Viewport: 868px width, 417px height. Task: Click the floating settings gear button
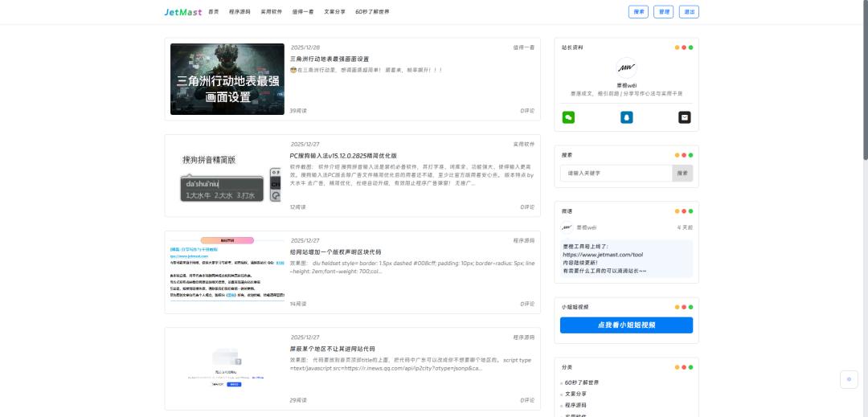(x=849, y=379)
